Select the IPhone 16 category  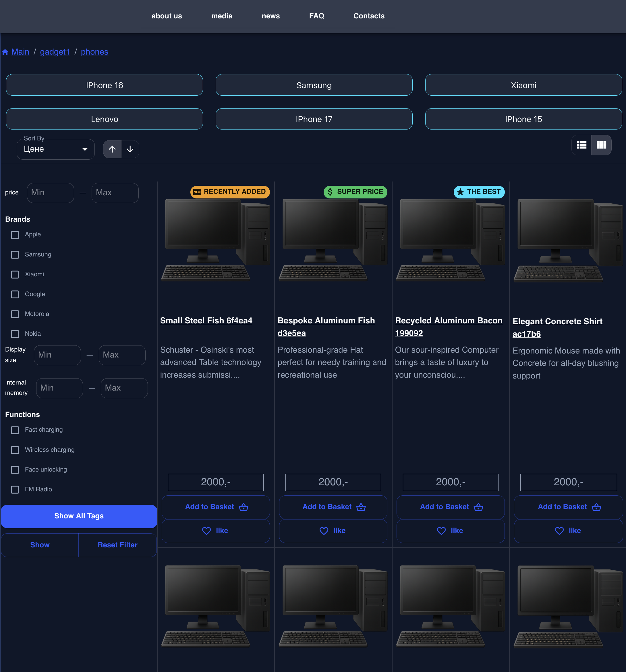pos(105,85)
